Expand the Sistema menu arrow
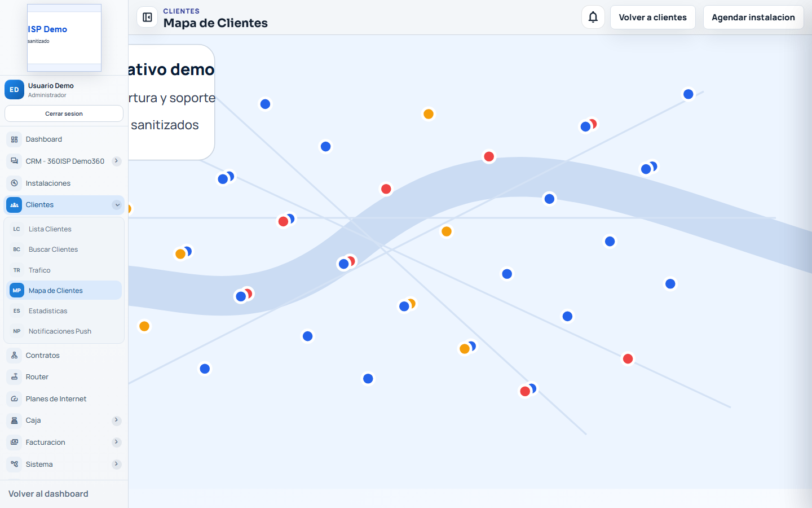The height and width of the screenshot is (508, 812). coord(116,465)
